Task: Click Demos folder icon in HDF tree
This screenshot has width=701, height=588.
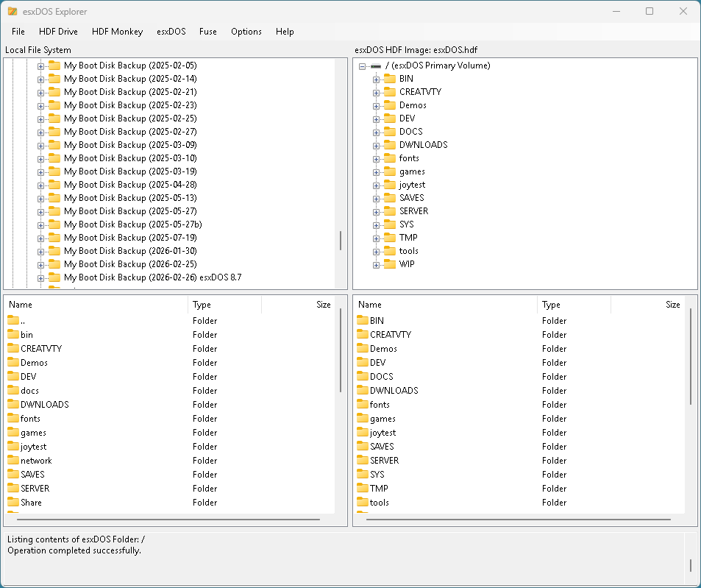Action: tap(390, 105)
